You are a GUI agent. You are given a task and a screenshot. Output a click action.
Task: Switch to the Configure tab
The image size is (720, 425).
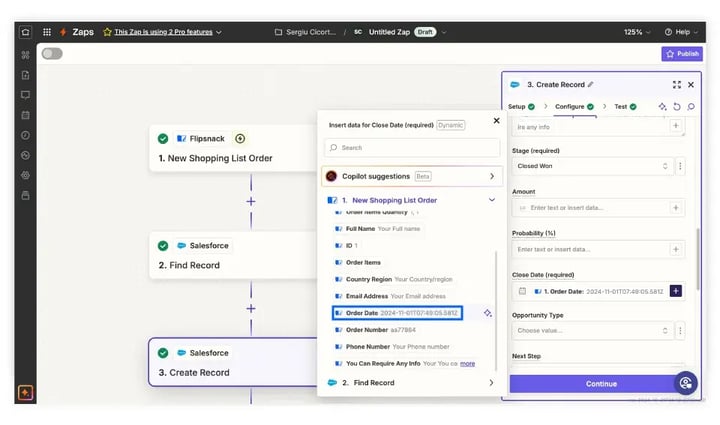click(574, 106)
